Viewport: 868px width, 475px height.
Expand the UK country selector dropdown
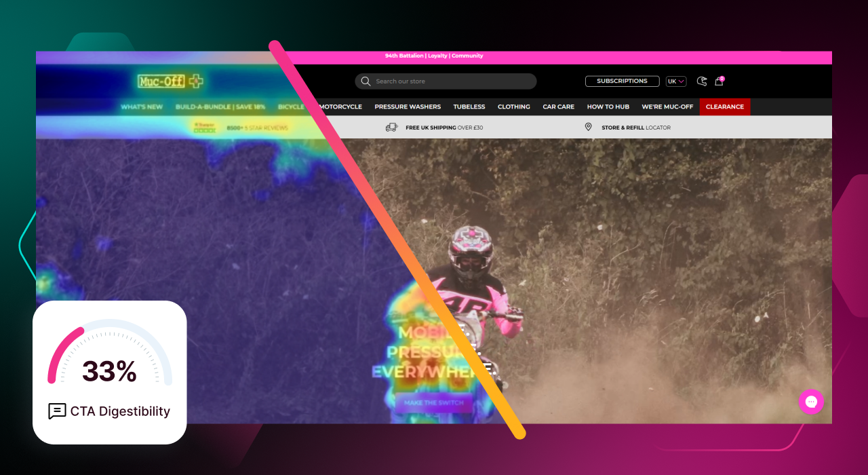point(675,81)
